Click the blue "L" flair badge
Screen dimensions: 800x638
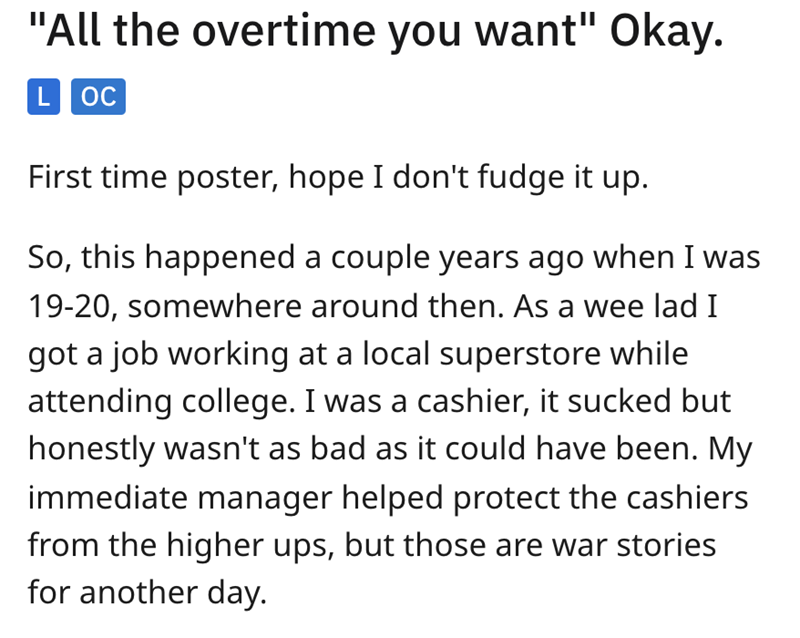point(44,96)
